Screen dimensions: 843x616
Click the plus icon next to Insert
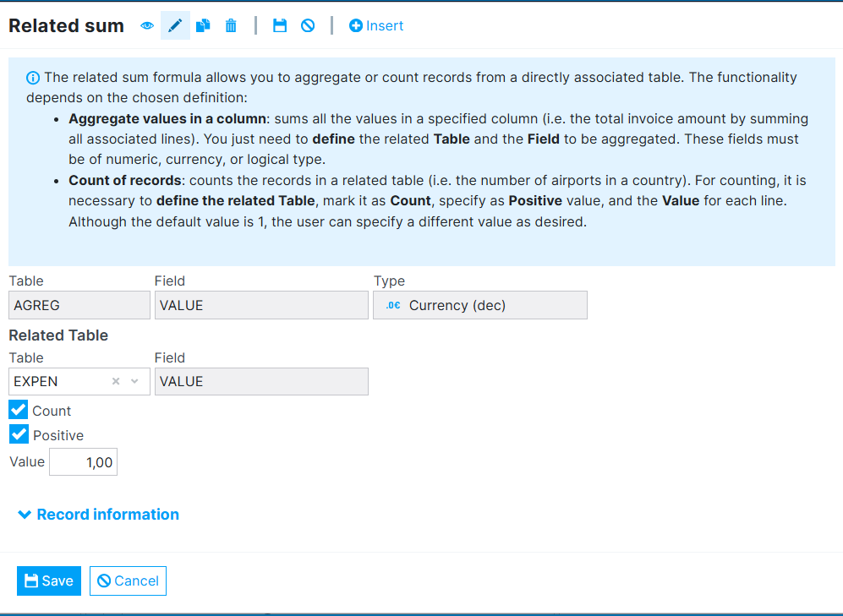click(354, 25)
